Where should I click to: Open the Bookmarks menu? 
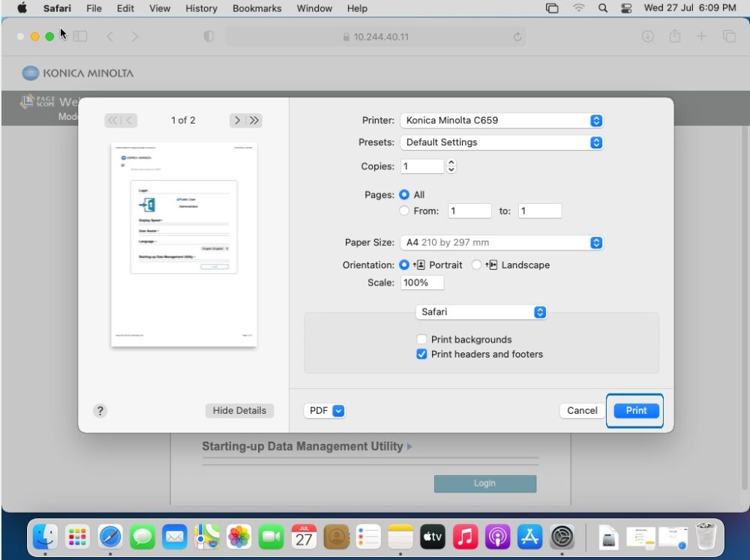point(256,8)
